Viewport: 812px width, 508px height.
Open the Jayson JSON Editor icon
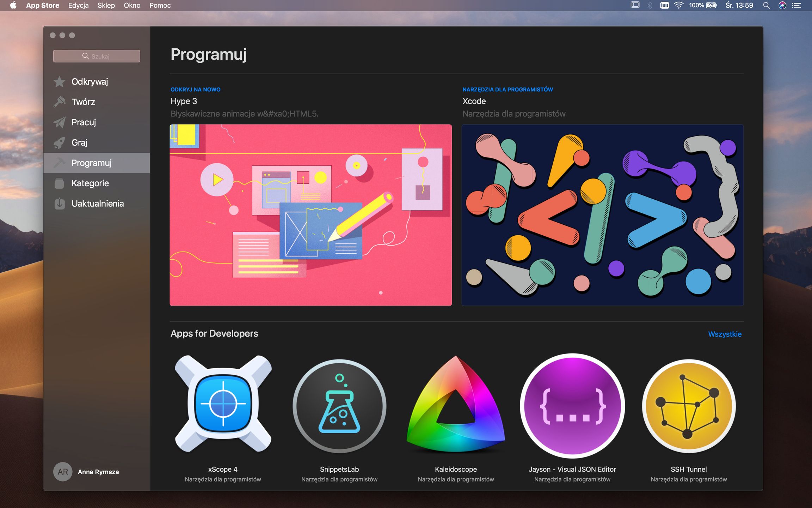pos(572,406)
